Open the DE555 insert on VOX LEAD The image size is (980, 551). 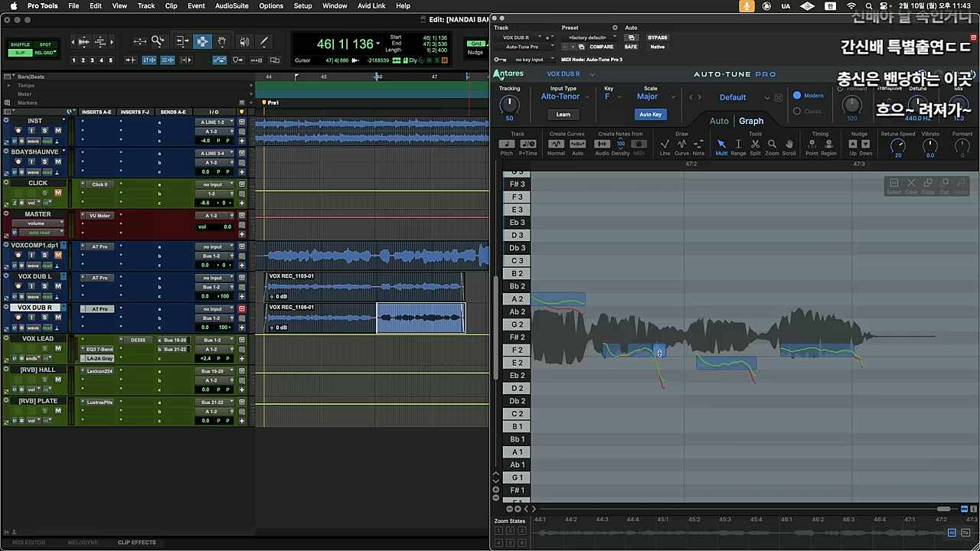[138, 340]
